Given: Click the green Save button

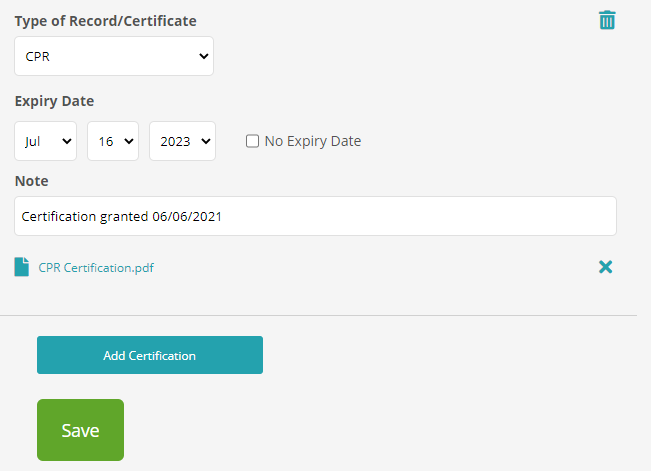Looking at the screenshot, I should click(x=80, y=430).
